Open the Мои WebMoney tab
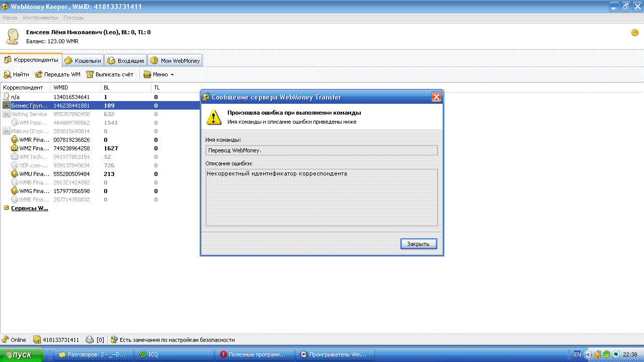The image size is (644, 362). pos(175,60)
